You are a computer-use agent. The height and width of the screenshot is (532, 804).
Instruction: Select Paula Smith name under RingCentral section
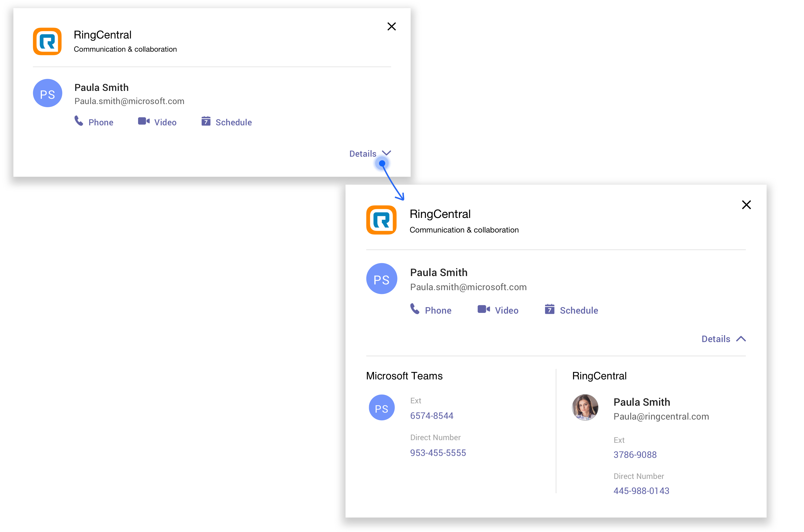coord(642,402)
